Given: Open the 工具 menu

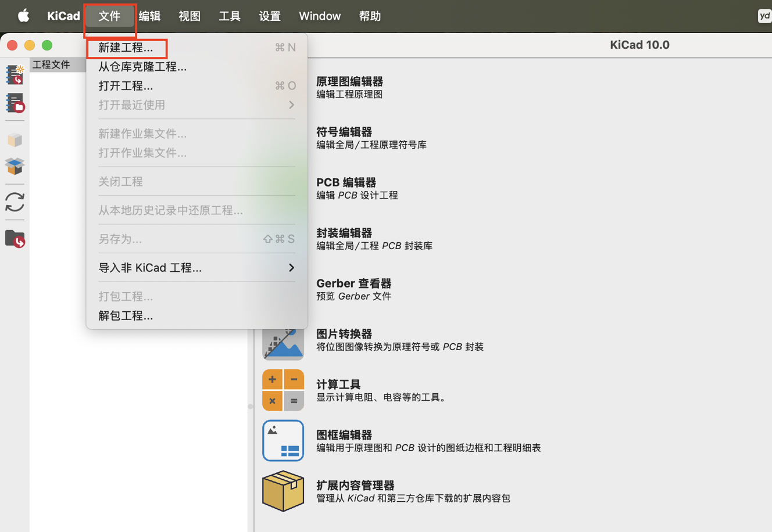Looking at the screenshot, I should [230, 16].
